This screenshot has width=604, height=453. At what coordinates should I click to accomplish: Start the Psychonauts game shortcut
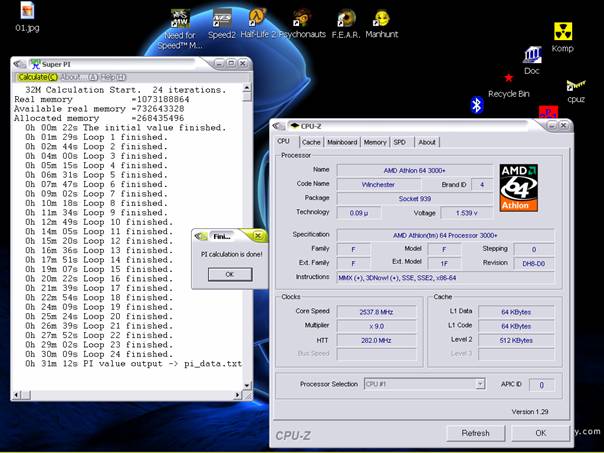(x=302, y=19)
